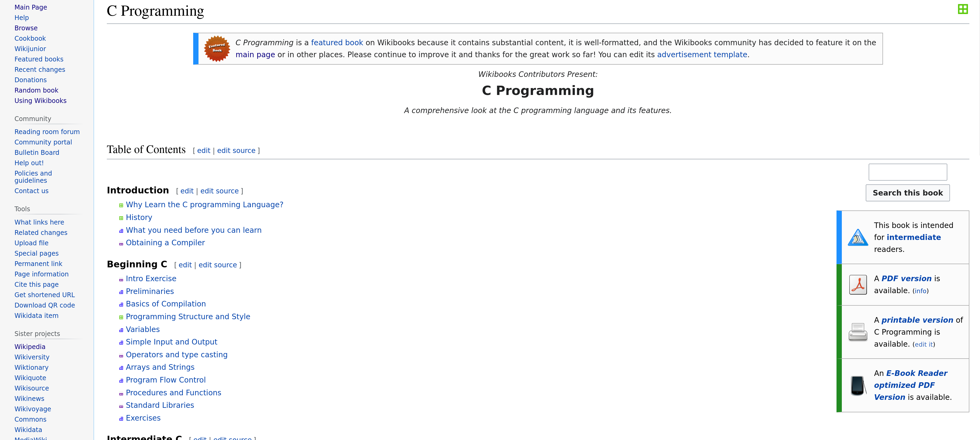Click stage icon beside Operators and type casting
The height and width of the screenshot is (440, 980).
[x=121, y=356]
